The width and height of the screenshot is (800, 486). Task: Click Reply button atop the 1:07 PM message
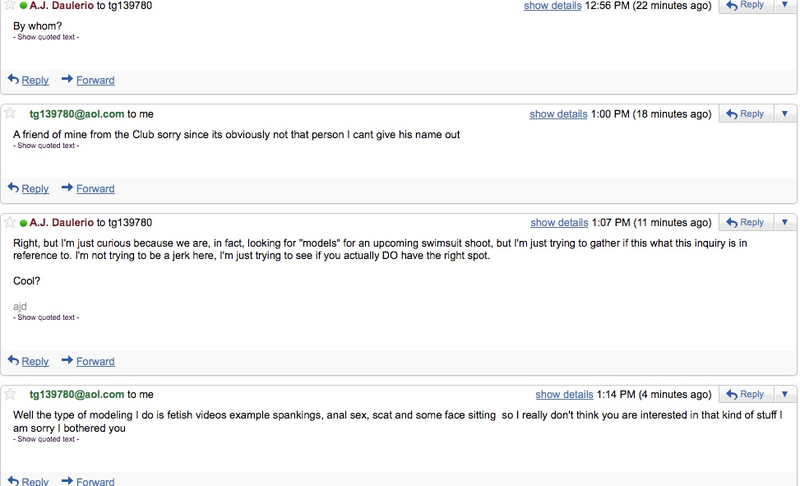point(746,222)
